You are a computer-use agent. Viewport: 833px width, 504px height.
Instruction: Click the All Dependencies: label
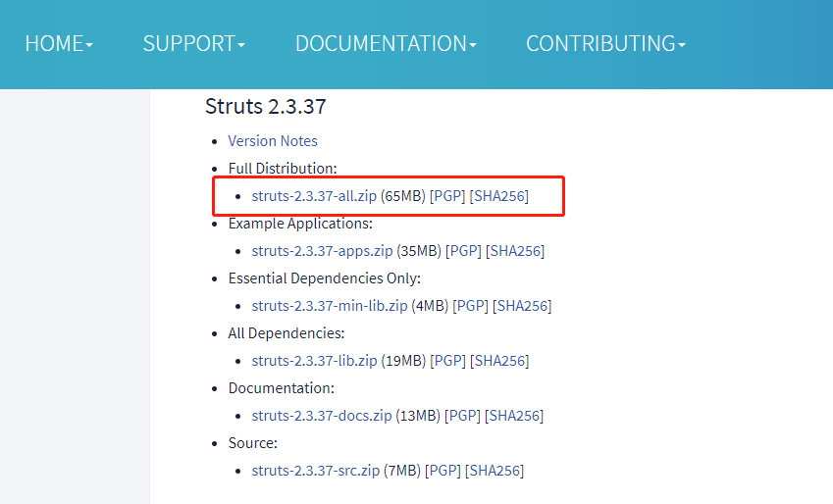pos(286,333)
